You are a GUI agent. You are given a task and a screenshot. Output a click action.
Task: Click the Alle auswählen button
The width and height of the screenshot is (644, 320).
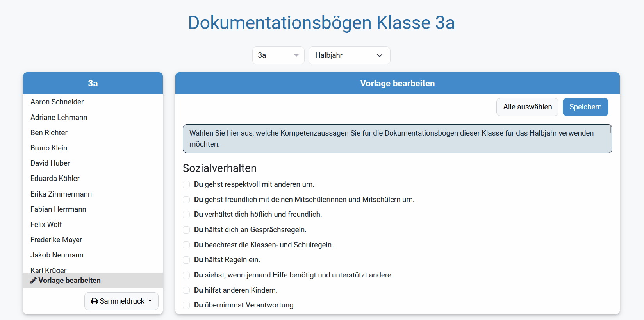(x=527, y=107)
